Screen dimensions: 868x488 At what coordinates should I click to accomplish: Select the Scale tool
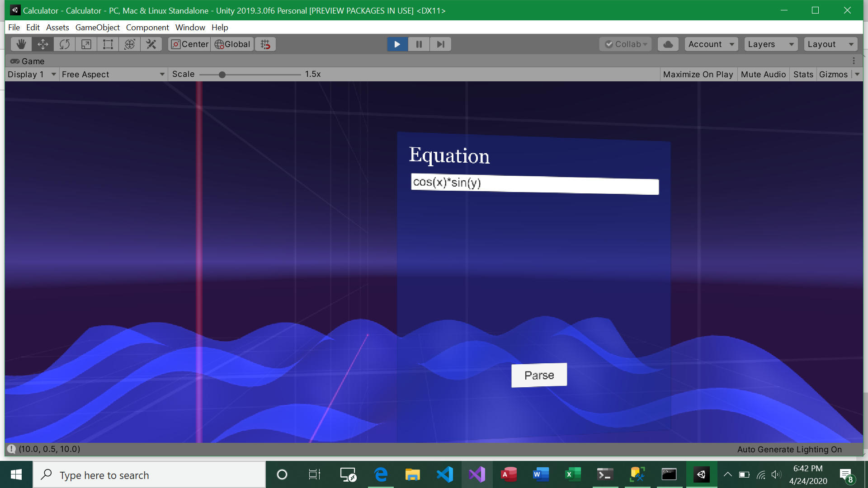point(85,44)
